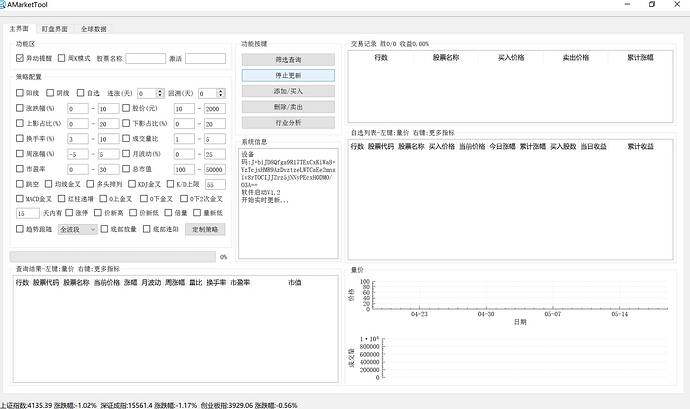Viewport: 690px width, 409px height.
Task: Click the 筛选查询 button
Action: tap(288, 59)
